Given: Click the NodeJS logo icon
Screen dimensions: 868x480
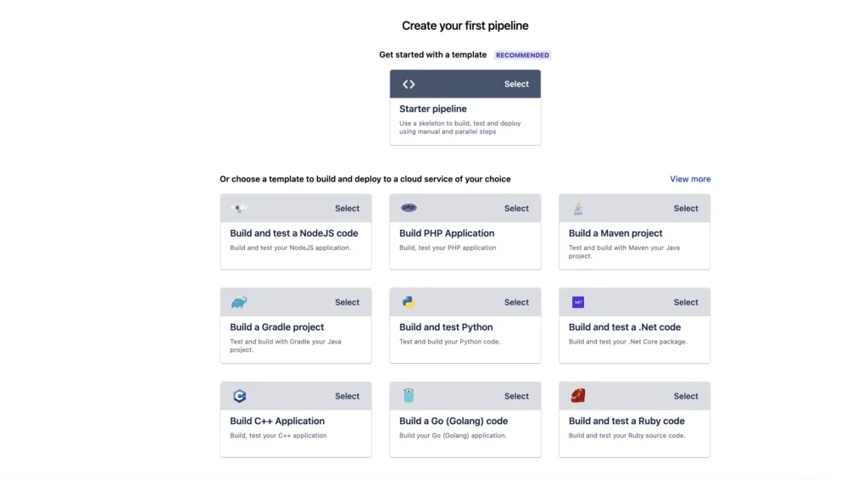Looking at the screenshot, I should 239,208.
